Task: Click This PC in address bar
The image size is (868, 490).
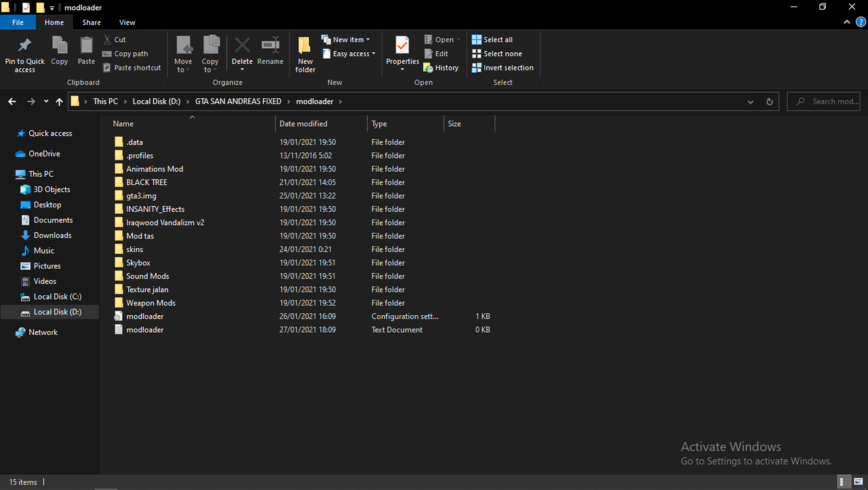Action: pos(105,102)
